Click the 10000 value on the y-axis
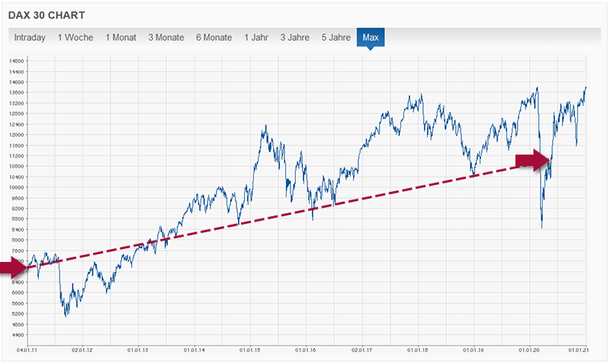Image resolution: width=610 pixels, height=364 pixels. 16,187
